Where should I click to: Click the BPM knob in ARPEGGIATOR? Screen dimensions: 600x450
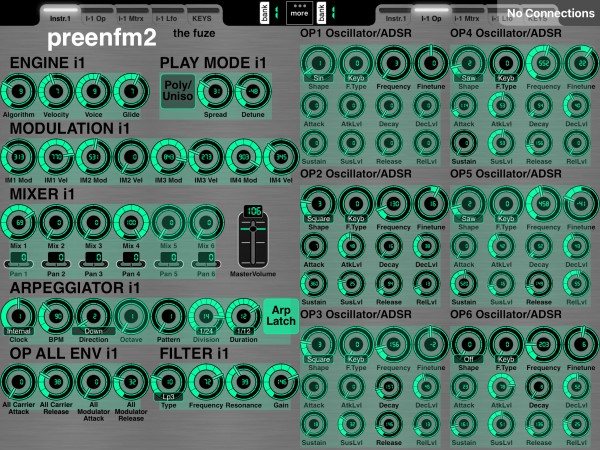[x=56, y=316]
